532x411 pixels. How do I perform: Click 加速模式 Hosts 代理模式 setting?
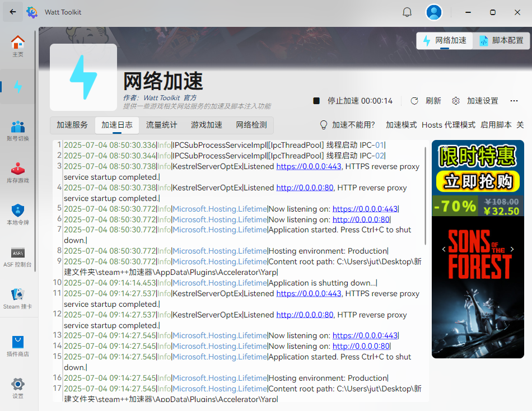pos(431,125)
